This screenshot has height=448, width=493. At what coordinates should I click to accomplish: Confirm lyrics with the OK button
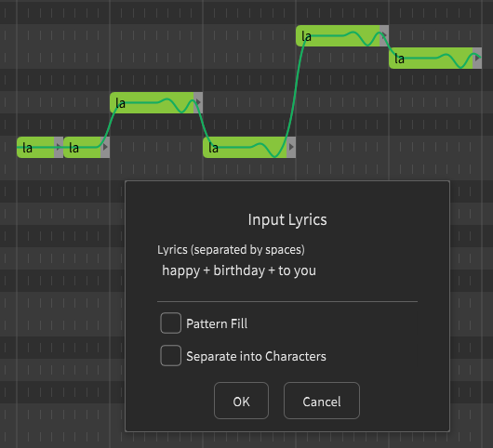241,401
